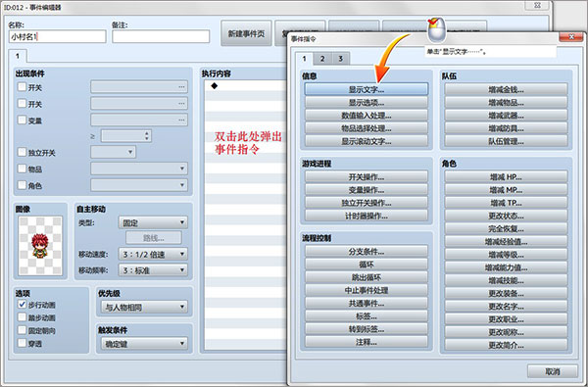The width and height of the screenshot is (588, 387).
Task: Select the 物品选择处理... command
Action: coord(366,128)
